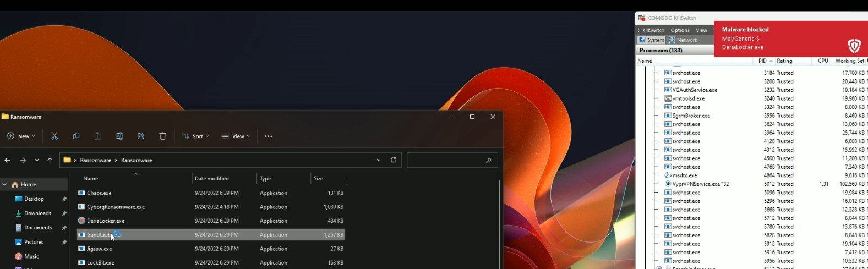Click the Paste clipboard icon in Explorer toolbar
This screenshot has width=868, height=269.
tap(97, 136)
